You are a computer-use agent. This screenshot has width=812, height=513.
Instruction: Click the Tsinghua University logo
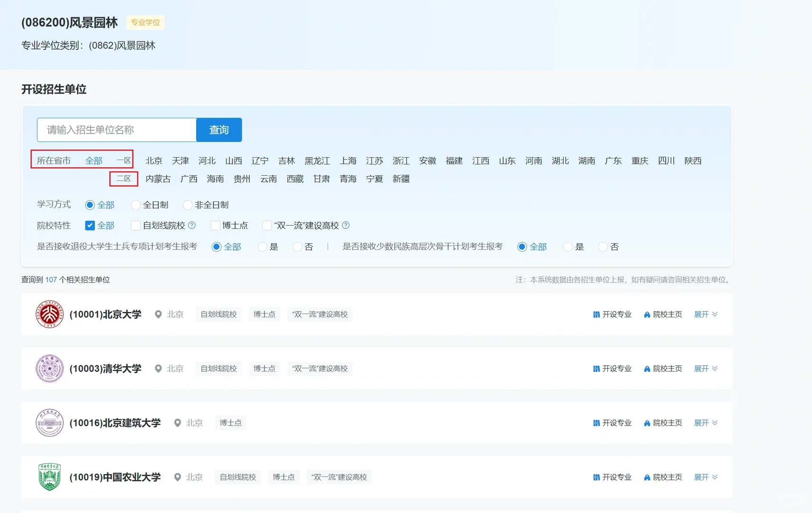[49, 369]
